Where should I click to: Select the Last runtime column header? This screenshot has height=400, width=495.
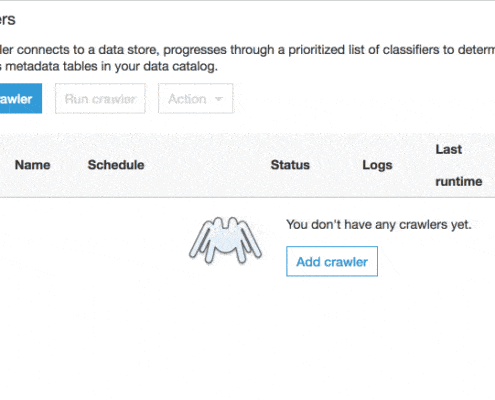[x=459, y=165]
